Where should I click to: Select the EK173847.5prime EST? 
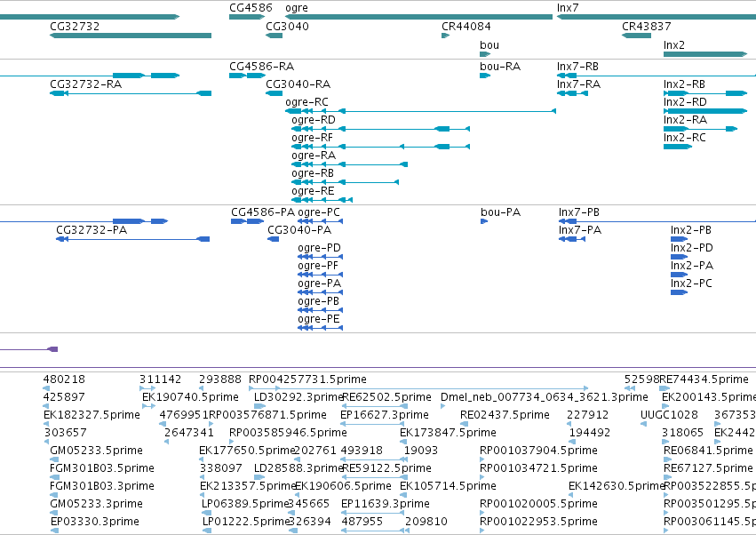coord(402,442)
